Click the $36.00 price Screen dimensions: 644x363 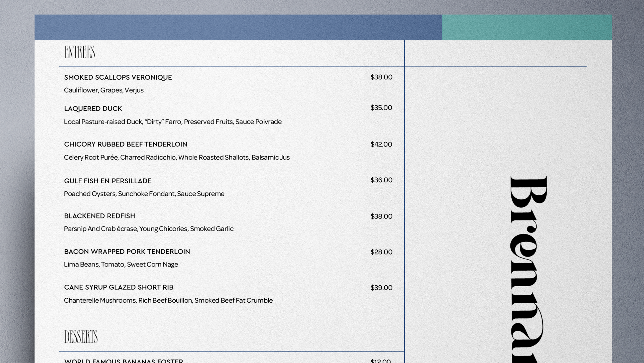tap(381, 180)
